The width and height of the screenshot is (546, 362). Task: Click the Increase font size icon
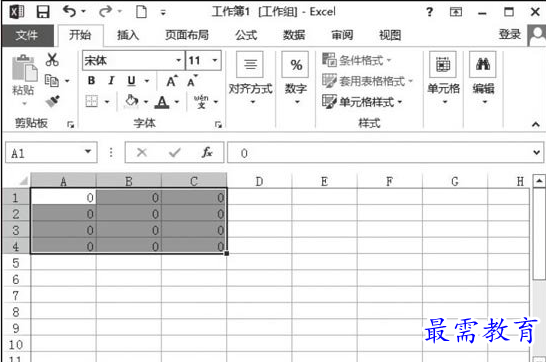click(x=172, y=81)
